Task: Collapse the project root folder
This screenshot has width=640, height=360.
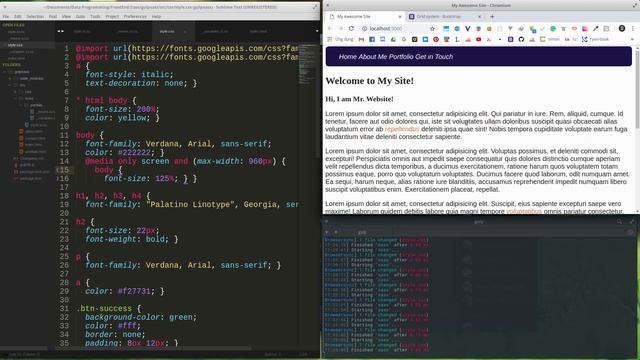Action: pyautogui.click(x=4, y=72)
